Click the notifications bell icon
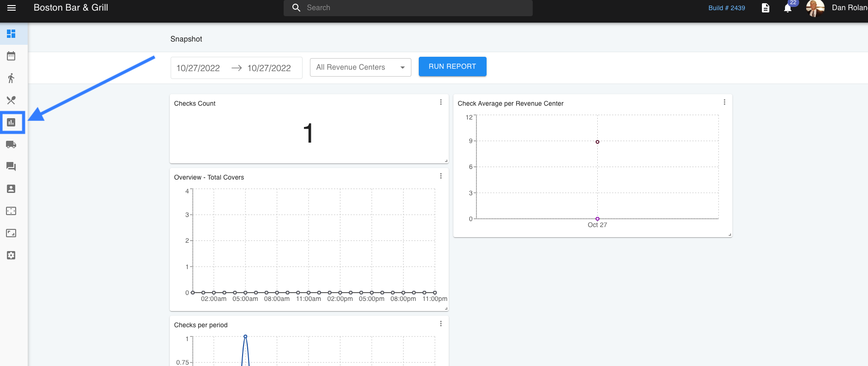This screenshot has width=868, height=366. [788, 8]
